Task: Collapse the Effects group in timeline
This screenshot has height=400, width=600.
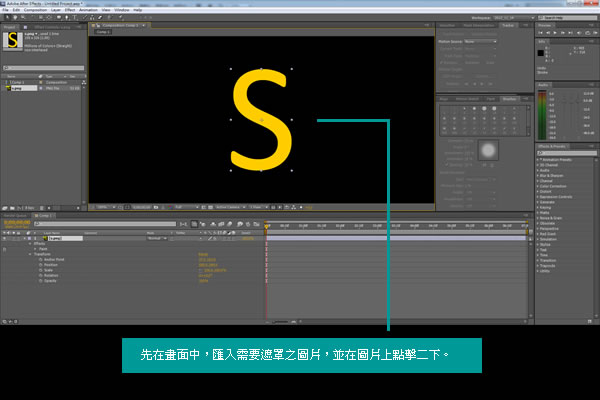Action: [30, 243]
